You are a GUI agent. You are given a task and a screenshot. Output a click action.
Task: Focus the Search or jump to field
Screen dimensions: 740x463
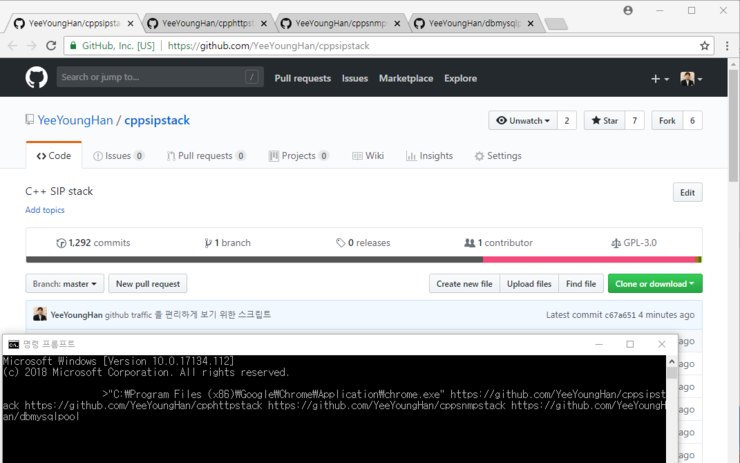[x=150, y=77]
